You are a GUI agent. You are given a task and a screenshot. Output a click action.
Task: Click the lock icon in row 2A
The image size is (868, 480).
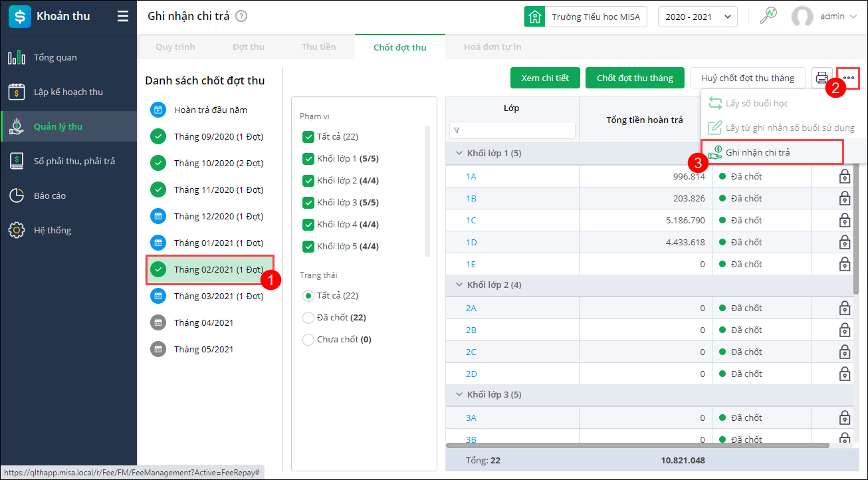(x=845, y=308)
